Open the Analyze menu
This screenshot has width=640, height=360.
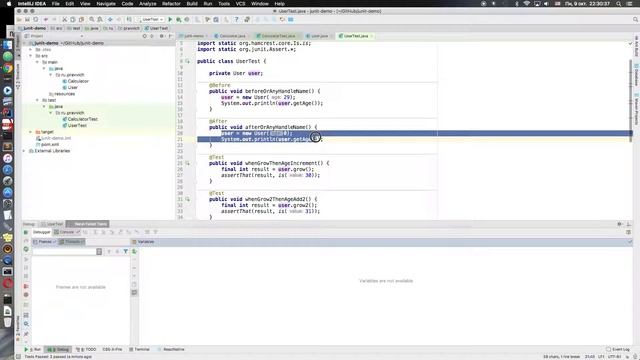pos(148,4)
